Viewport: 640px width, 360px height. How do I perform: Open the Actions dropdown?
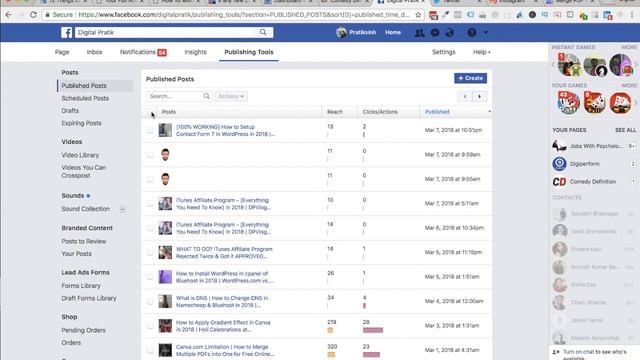coord(231,96)
